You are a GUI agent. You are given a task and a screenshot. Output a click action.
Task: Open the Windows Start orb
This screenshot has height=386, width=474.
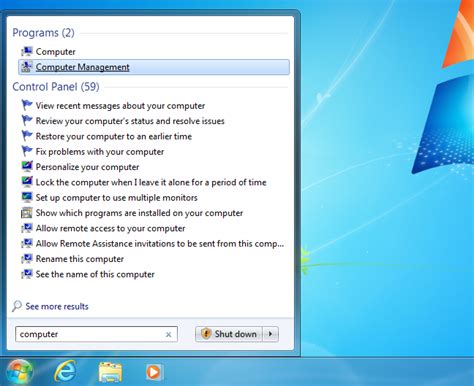pyautogui.click(x=20, y=372)
